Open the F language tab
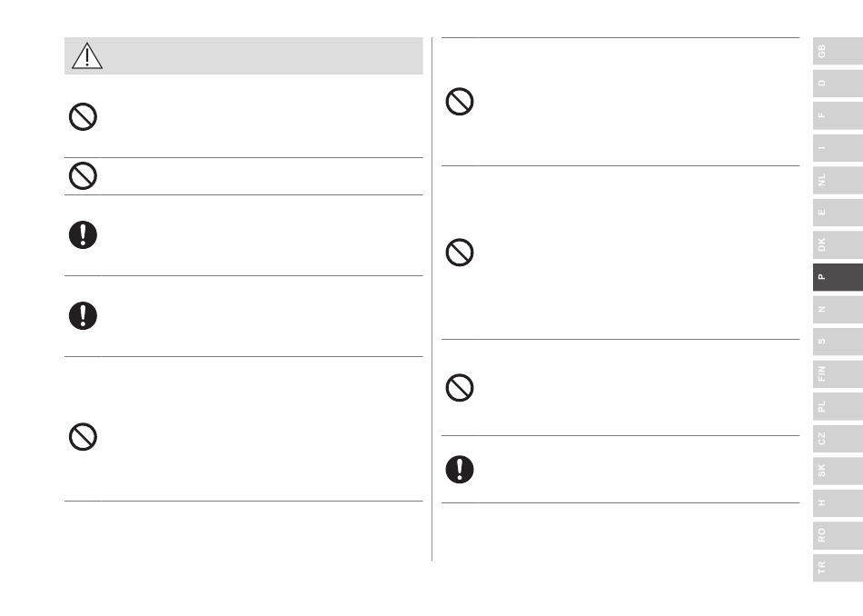 838,115
